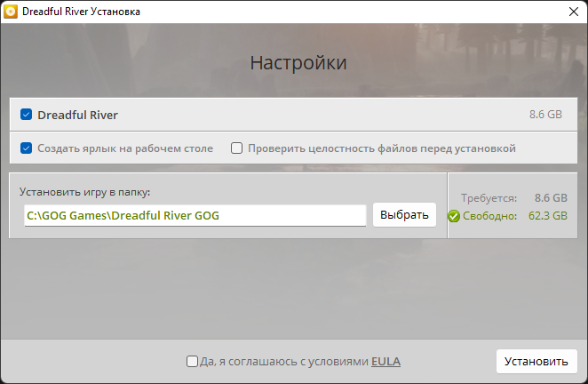
Task: Enable Проверить целостность файлов перед установкой
Action: click(x=236, y=148)
